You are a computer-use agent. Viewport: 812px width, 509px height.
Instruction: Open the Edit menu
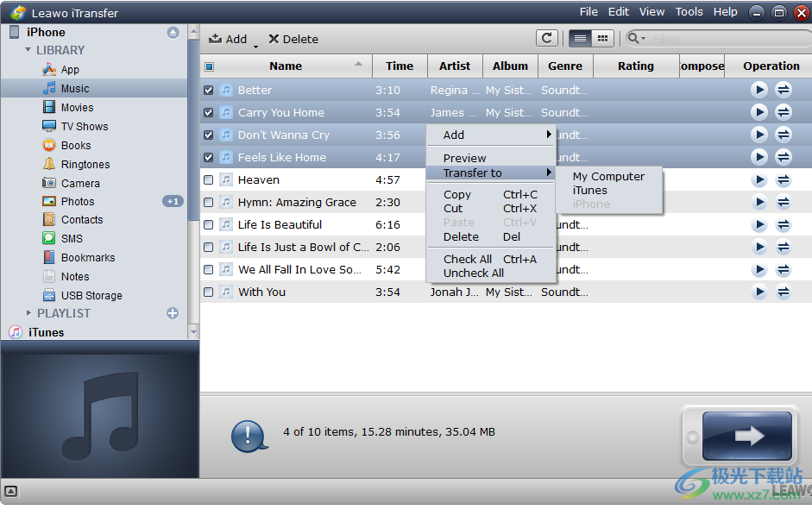point(619,12)
